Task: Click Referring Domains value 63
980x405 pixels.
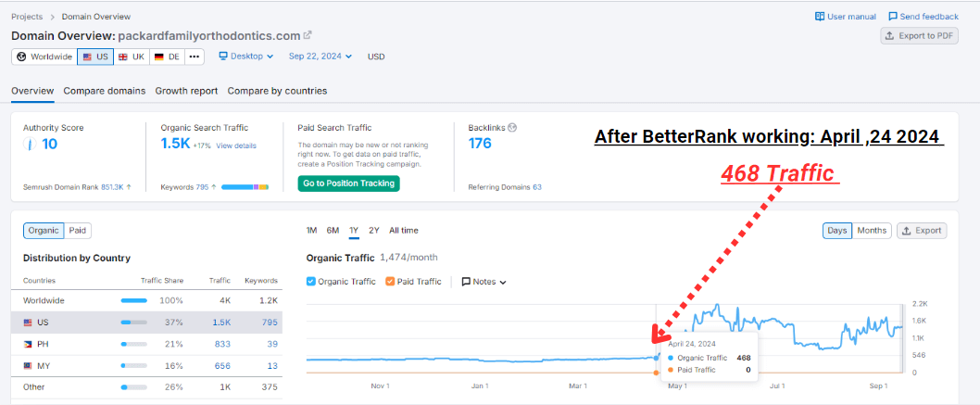Action: point(537,187)
